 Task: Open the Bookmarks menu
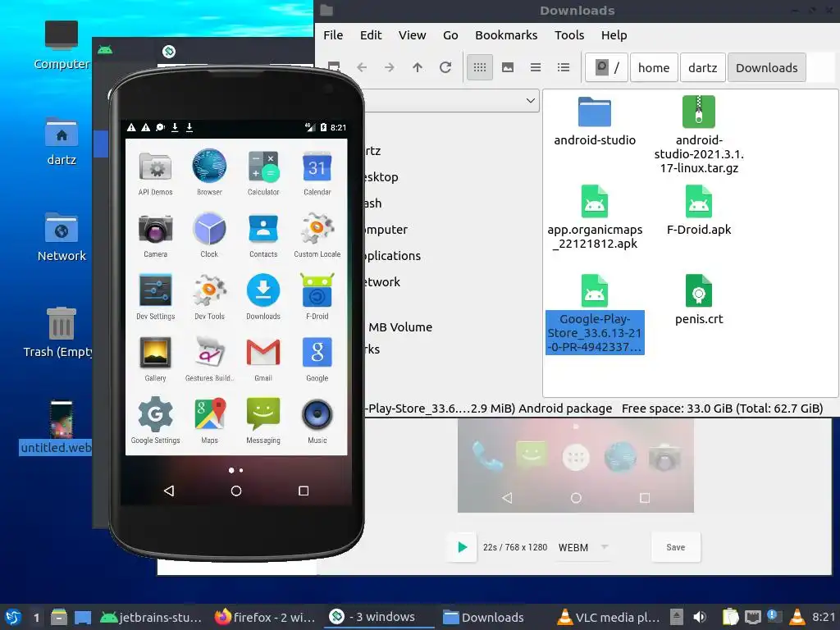pyautogui.click(x=506, y=35)
